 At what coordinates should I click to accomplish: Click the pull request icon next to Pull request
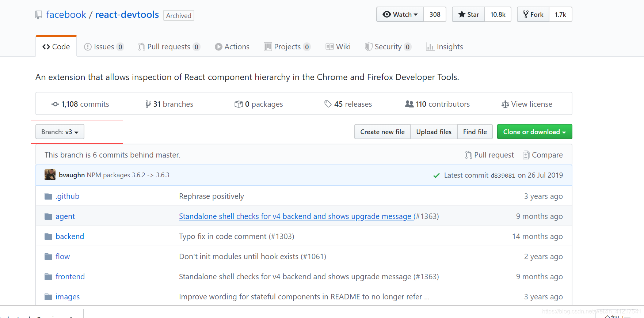coord(468,155)
